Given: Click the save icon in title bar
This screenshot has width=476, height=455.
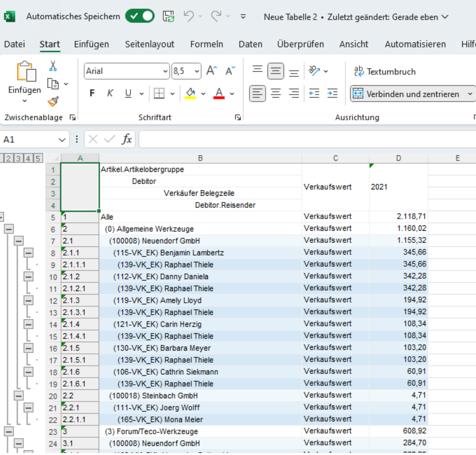Looking at the screenshot, I should [x=169, y=16].
